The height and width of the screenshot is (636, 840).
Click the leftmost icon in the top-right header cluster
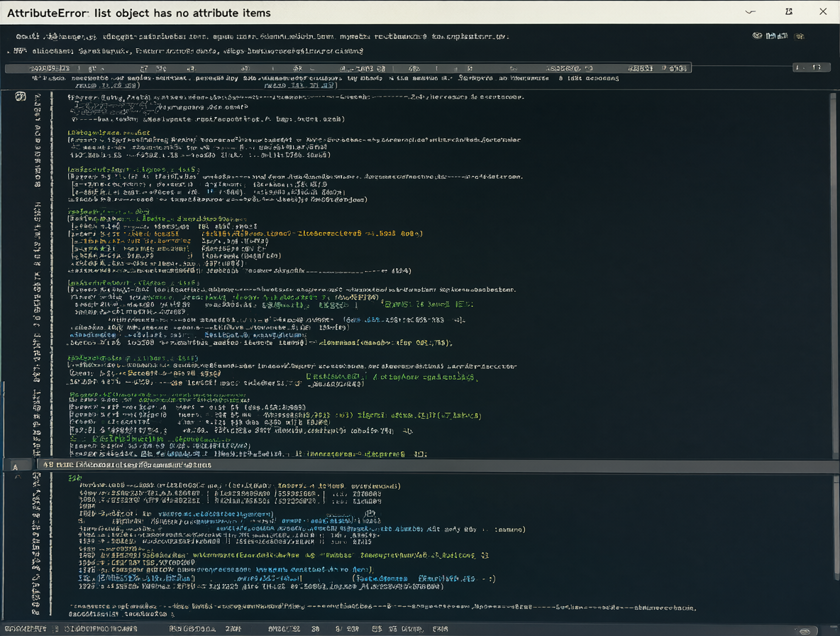coord(757,36)
